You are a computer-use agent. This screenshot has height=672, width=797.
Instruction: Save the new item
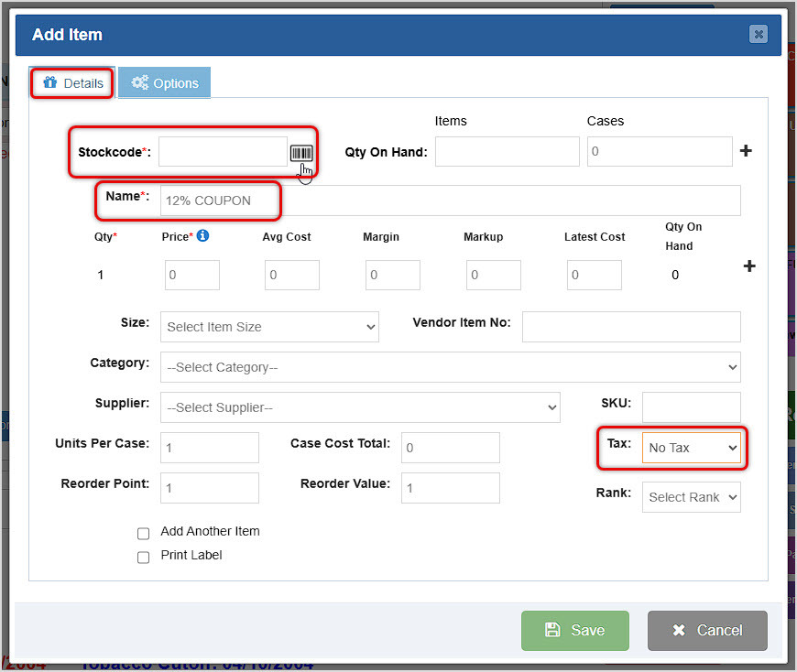point(575,631)
